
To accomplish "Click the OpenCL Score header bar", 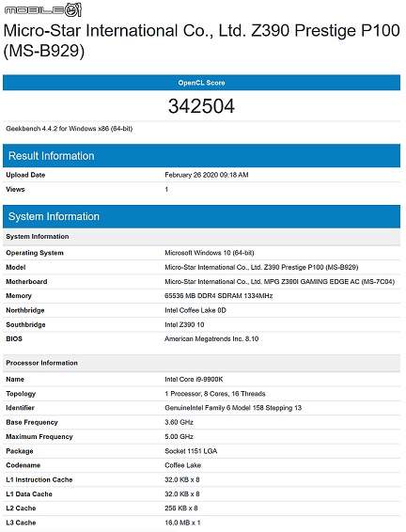I will coord(201,83).
